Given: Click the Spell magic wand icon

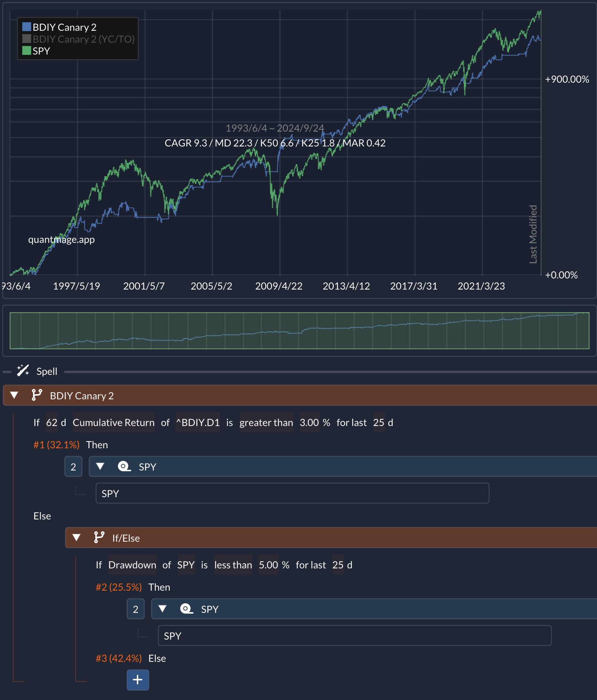Looking at the screenshot, I should [23, 371].
